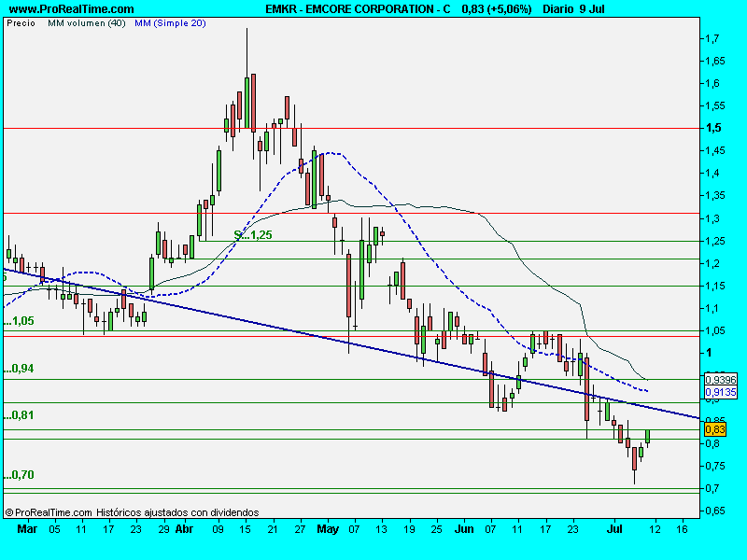
Task: Click the 1,2 price axis label
Action: click(712, 263)
